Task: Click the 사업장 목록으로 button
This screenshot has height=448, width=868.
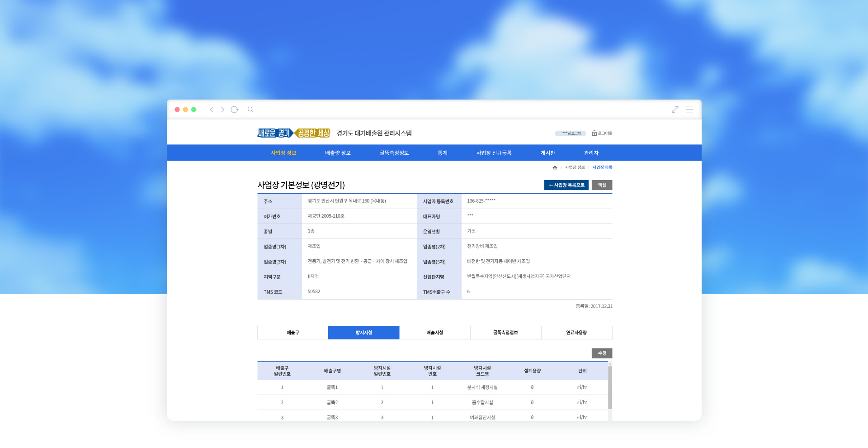Action: pos(566,185)
